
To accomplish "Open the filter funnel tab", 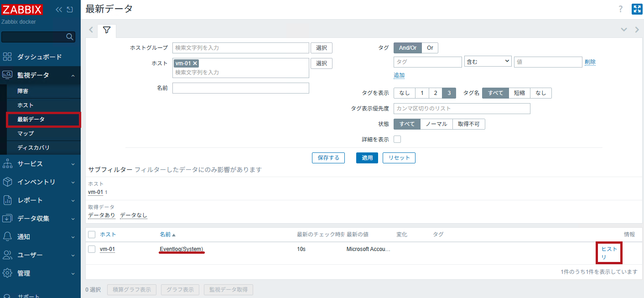I will click(107, 30).
